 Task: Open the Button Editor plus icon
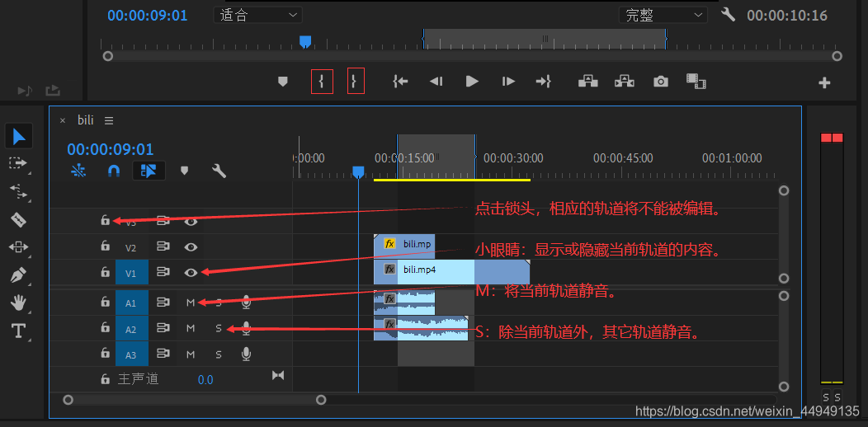824,83
